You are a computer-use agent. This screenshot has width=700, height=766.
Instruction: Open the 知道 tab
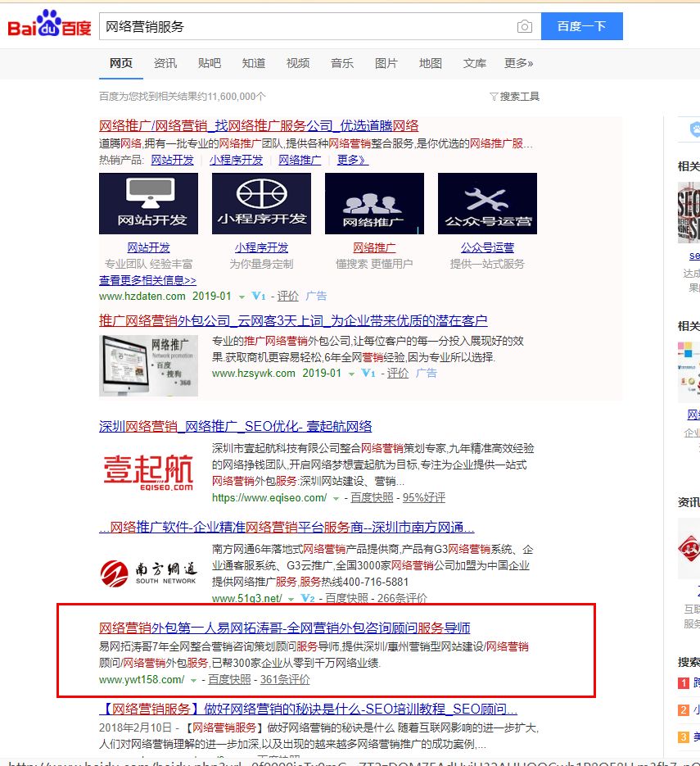pos(254,63)
